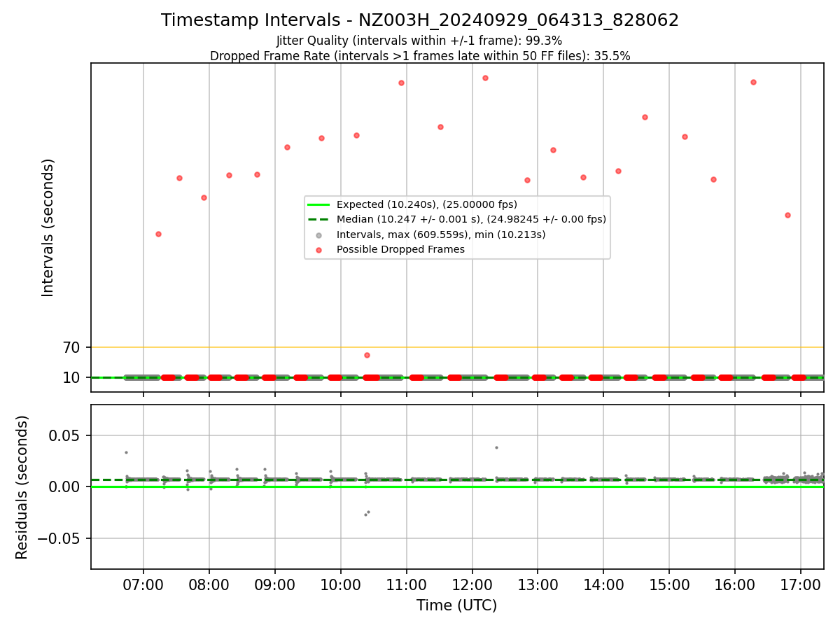Select the Jitter Quality 99.3% subtitle

(x=419, y=41)
